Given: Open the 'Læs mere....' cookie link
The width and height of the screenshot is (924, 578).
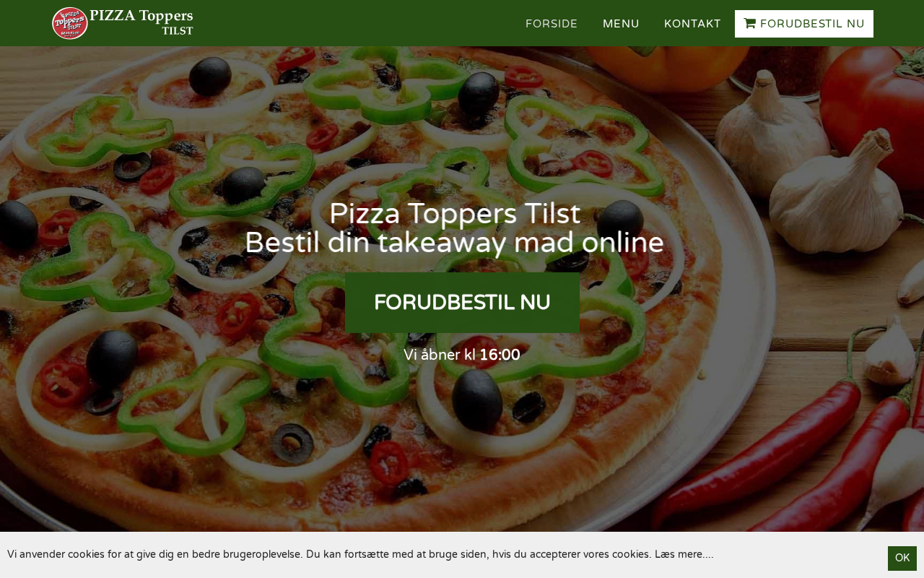Looking at the screenshot, I should (684, 554).
